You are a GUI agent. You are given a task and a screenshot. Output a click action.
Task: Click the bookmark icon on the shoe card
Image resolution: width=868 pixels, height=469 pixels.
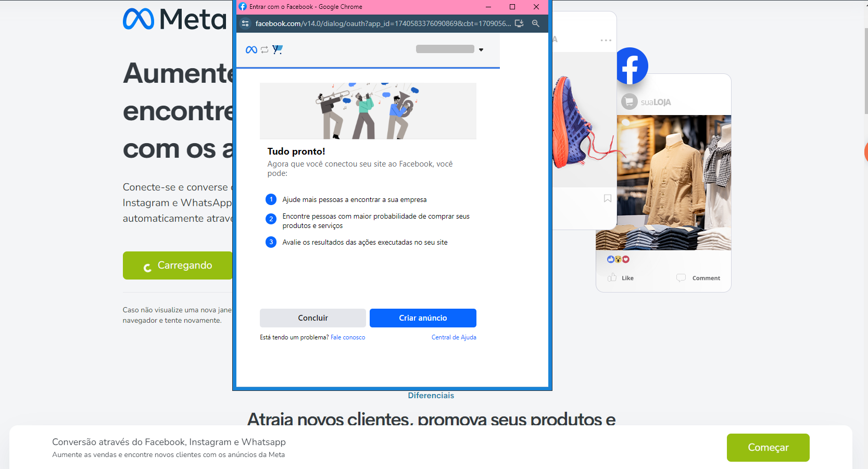tap(608, 198)
